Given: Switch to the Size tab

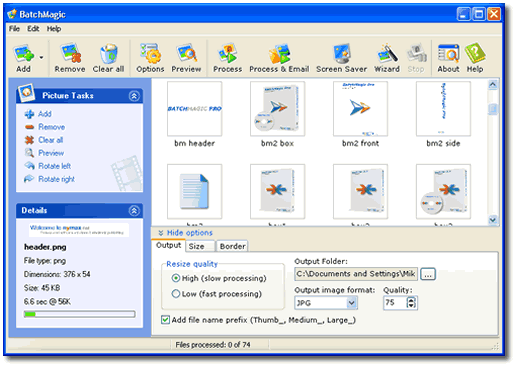Looking at the screenshot, I should click(200, 246).
